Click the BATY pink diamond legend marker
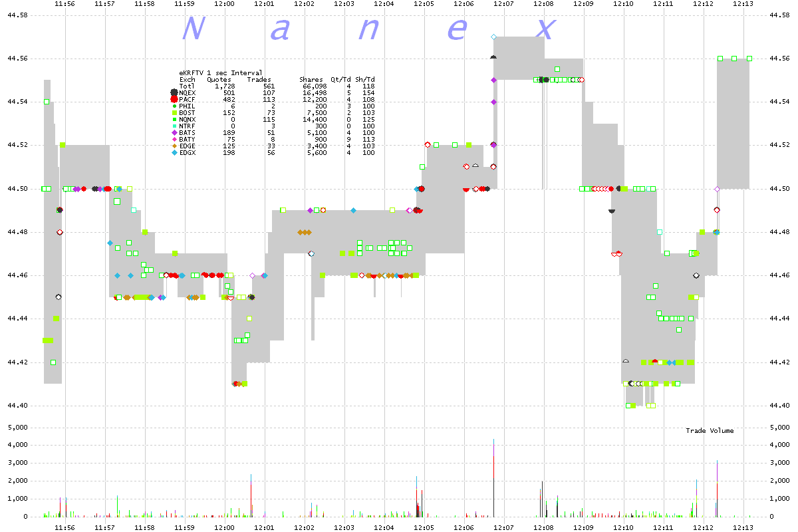Image resolution: width=798 pixels, height=532 pixels. [x=174, y=139]
